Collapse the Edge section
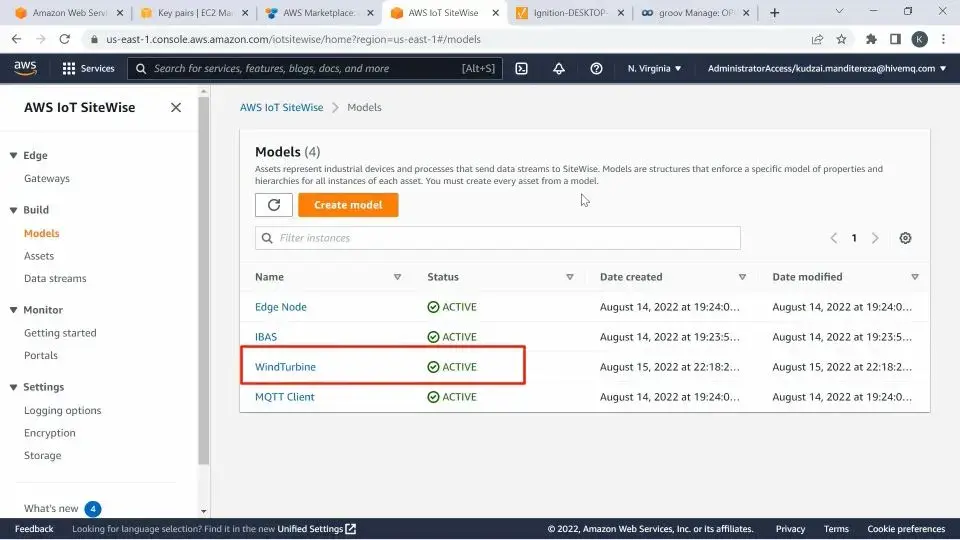 click(x=13, y=156)
